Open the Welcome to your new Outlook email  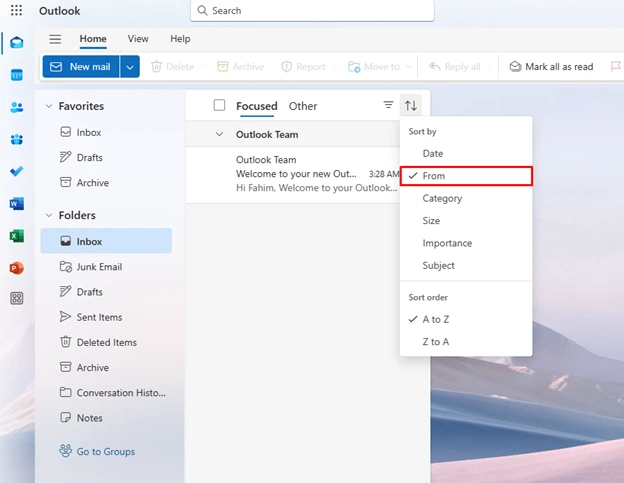[x=293, y=175]
